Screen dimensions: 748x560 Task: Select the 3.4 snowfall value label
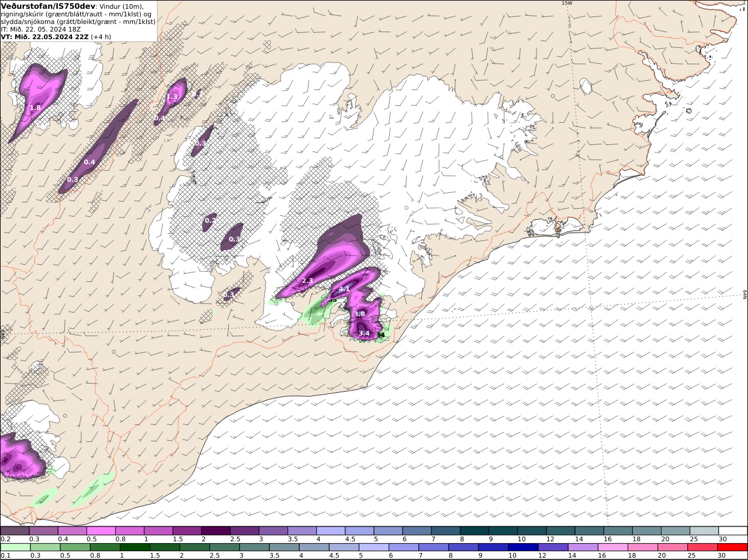[x=364, y=333]
